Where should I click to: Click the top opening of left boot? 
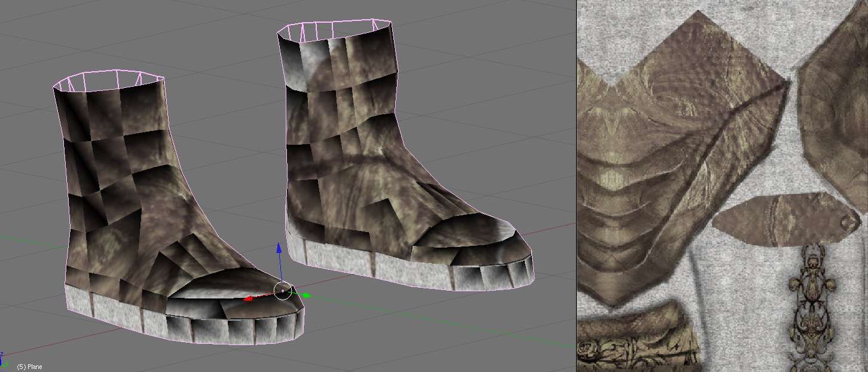[108, 81]
